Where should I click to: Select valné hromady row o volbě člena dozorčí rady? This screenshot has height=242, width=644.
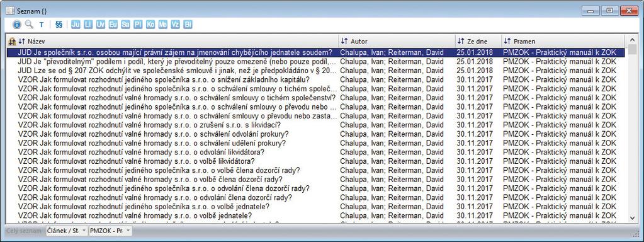click(316, 179)
